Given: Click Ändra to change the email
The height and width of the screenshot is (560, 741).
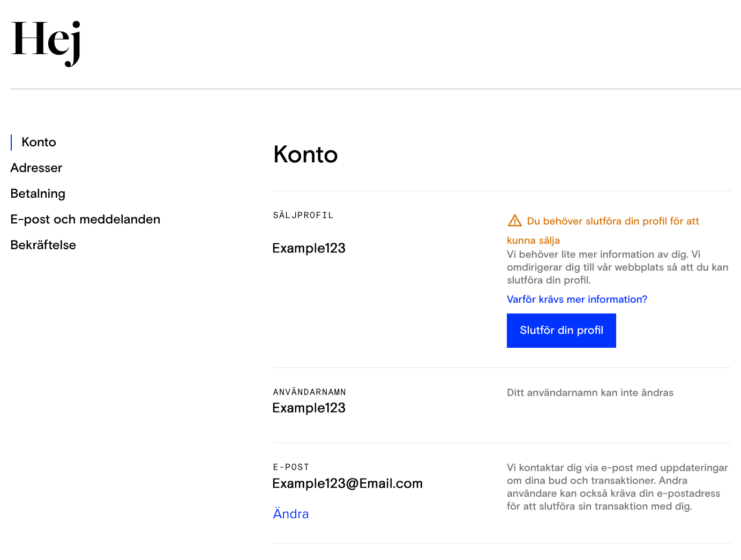Looking at the screenshot, I should [x=290, y=513].
